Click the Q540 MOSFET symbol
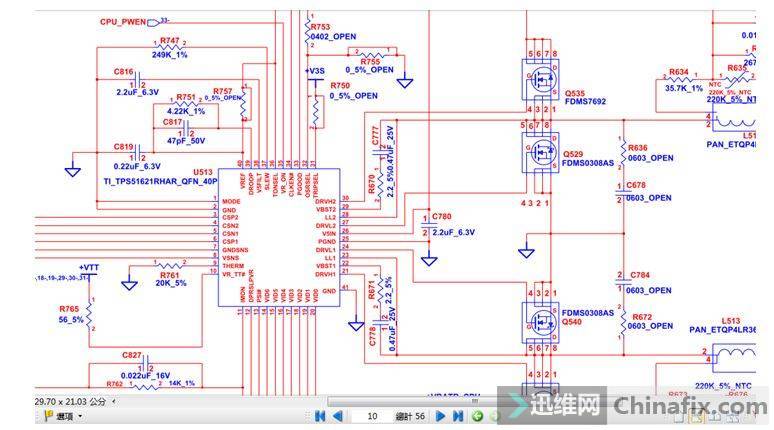Viewport: 774px width, 430px height. [x=541, y=322]
